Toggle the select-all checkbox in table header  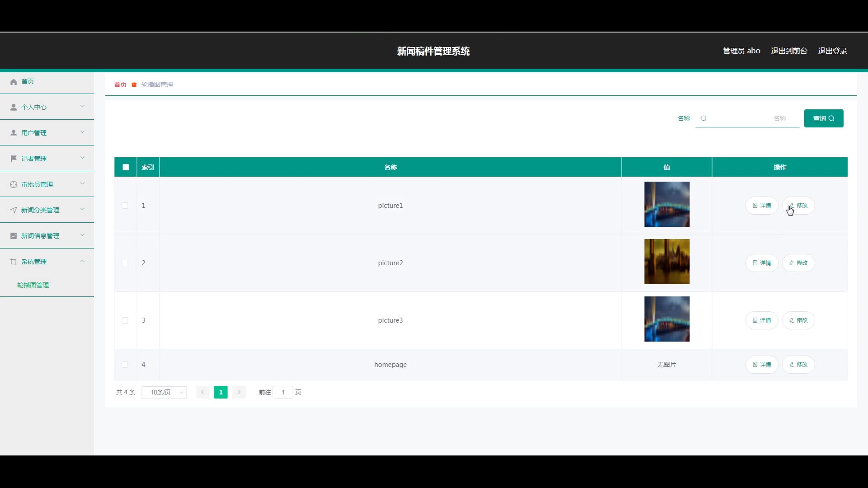point(126,167)
